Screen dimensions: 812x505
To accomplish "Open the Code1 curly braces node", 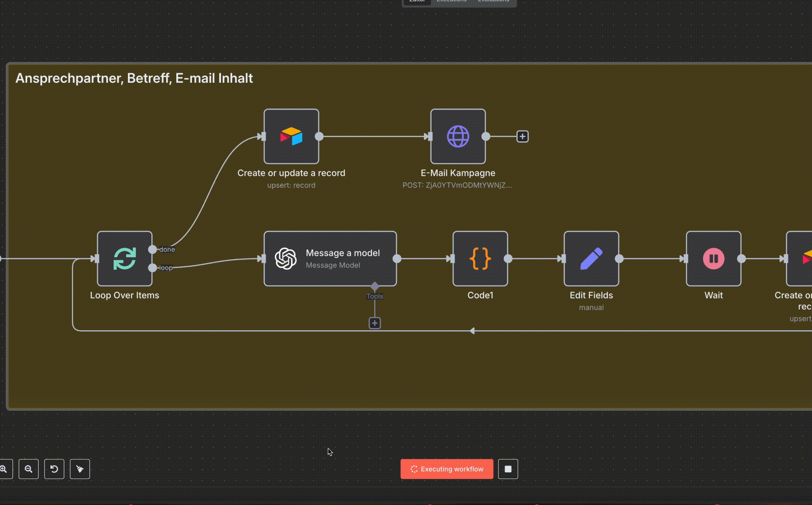I will click(x=480, y=259).
